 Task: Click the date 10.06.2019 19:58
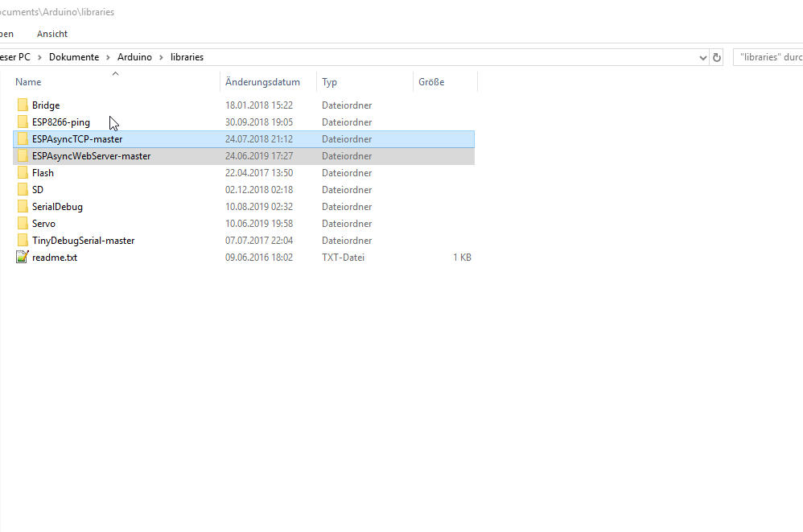(x=259, y=223)
